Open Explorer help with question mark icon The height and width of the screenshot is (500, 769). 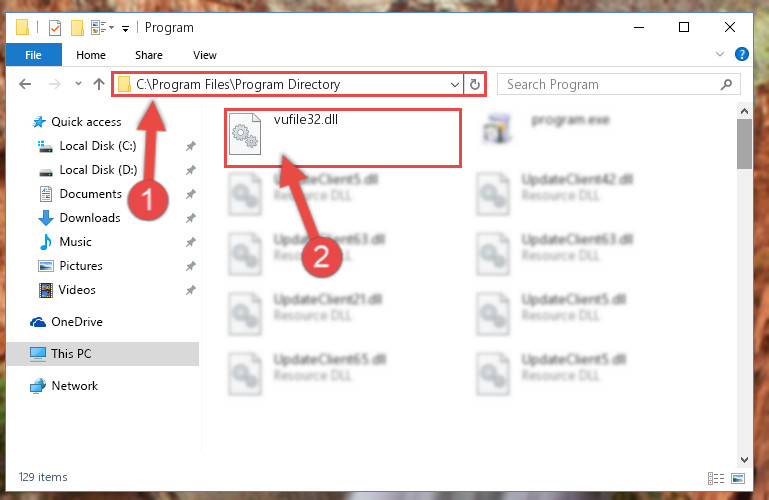[x=742, y=54]
